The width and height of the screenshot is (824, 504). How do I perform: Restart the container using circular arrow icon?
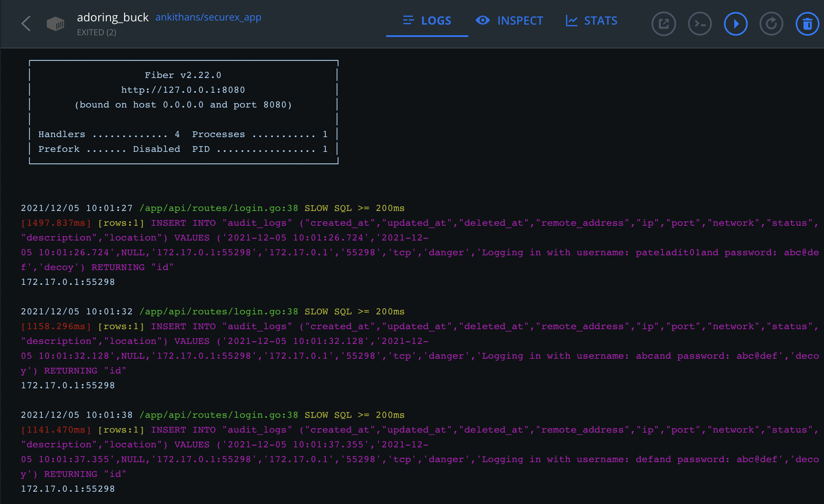coord(771,24)
